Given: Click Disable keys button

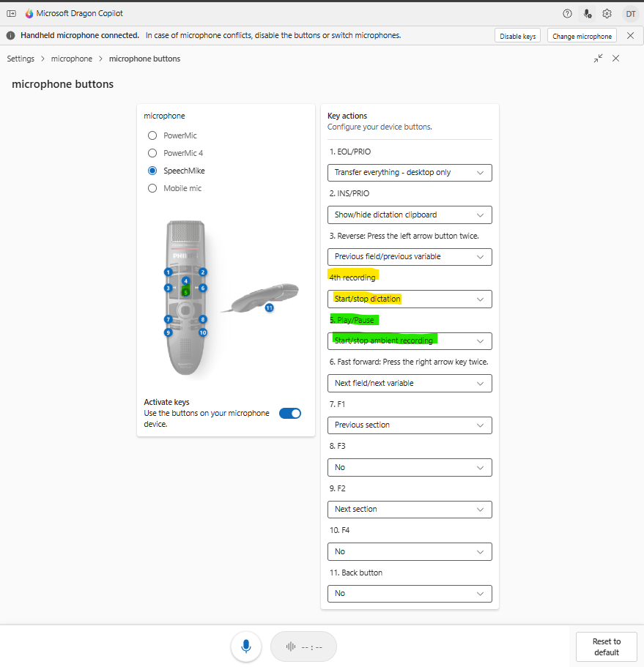Looking at the screenshot, I should point(517,36).
